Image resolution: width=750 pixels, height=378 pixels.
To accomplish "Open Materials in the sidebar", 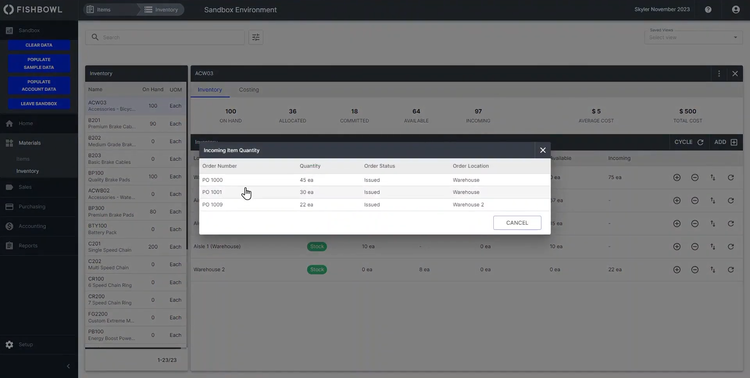I will point(39,143).
